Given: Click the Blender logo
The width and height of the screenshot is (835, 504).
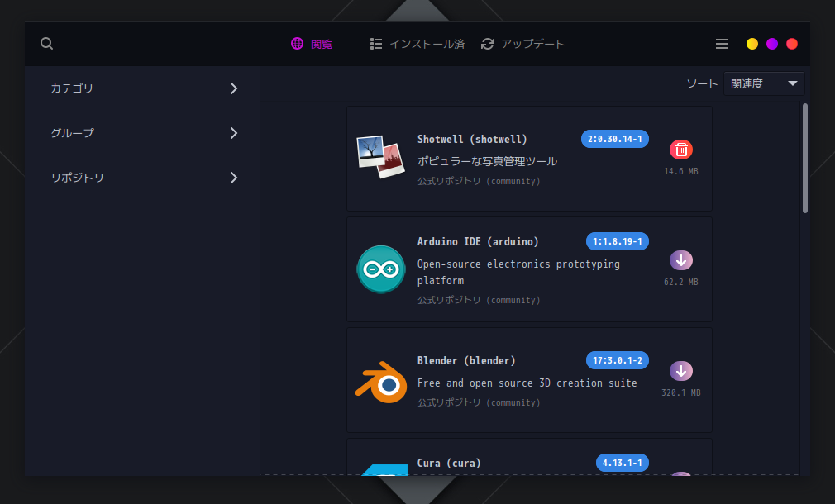Looking at the screenshot, I should pyautogui.click(x=381, y=382).
